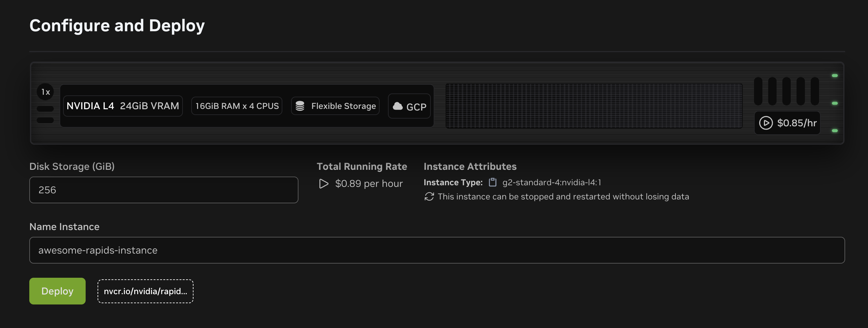Select the 16GiB RAM x 4 CPUS chip
The width and height of the screenshot is (868, 328).
click(x=237, y=105)
